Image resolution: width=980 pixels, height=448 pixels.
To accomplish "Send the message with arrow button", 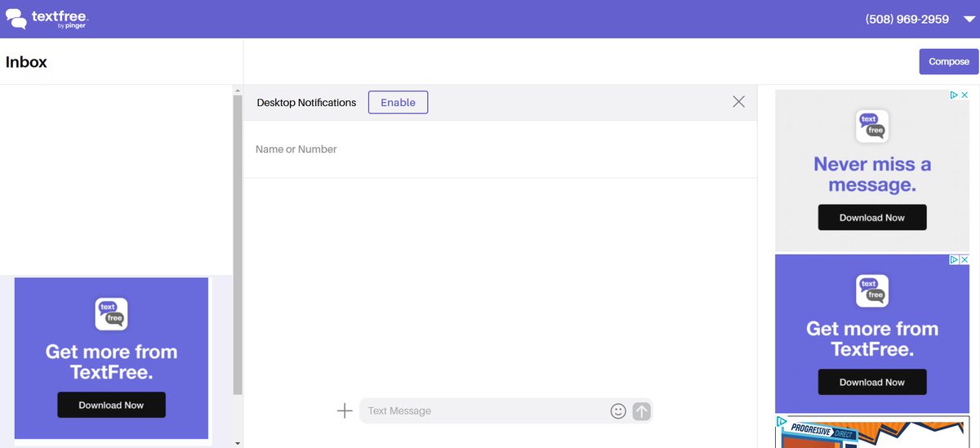I will coord(642,411).
